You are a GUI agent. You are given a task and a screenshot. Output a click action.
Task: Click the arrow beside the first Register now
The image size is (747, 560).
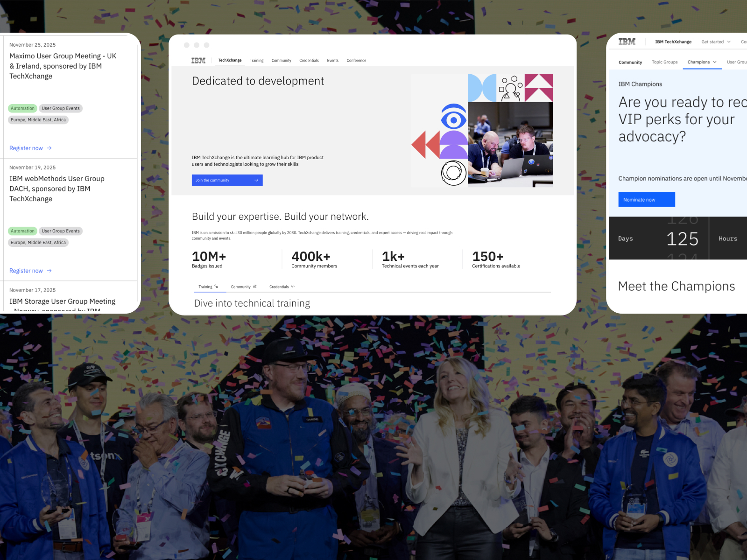pyautogui.click(x=49, y=148)
